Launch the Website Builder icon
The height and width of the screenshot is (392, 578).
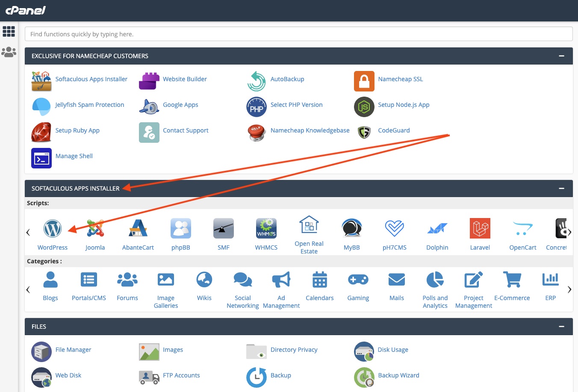149,81
